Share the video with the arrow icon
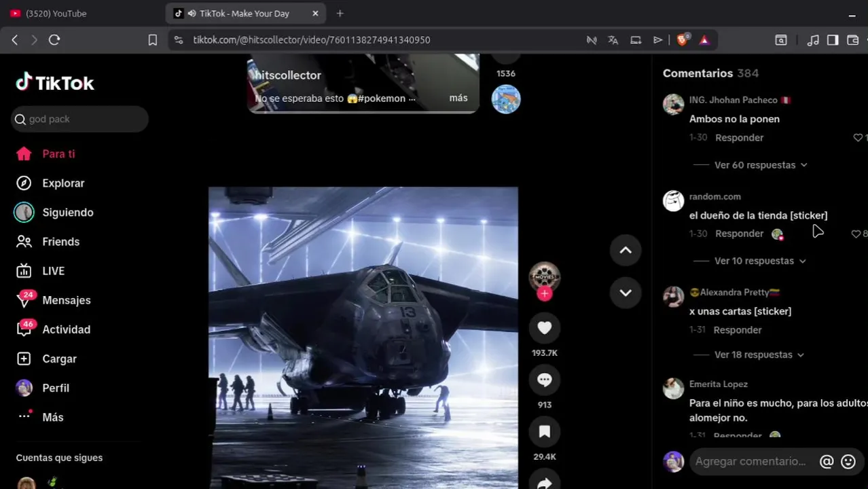The height and width of the screenshot is (489, 868). 544,482
